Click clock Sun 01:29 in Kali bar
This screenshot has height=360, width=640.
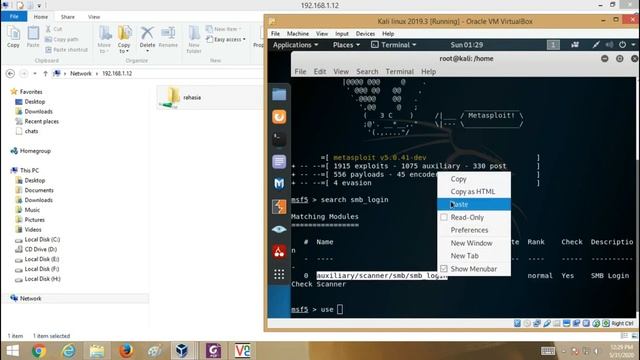click(x=467, y=45)
